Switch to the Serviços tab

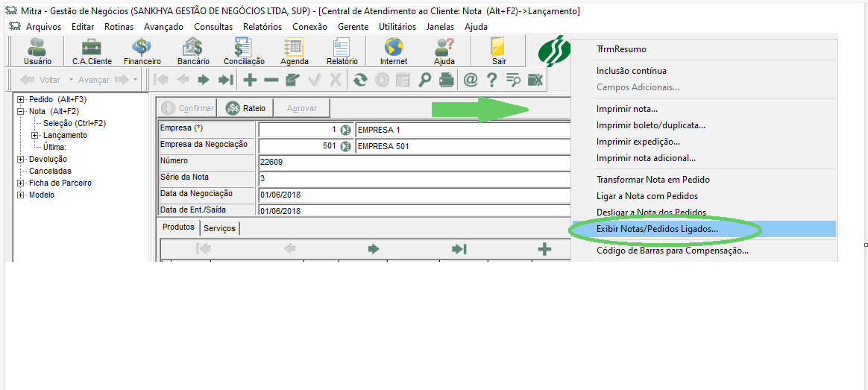(x=220, y=228)
